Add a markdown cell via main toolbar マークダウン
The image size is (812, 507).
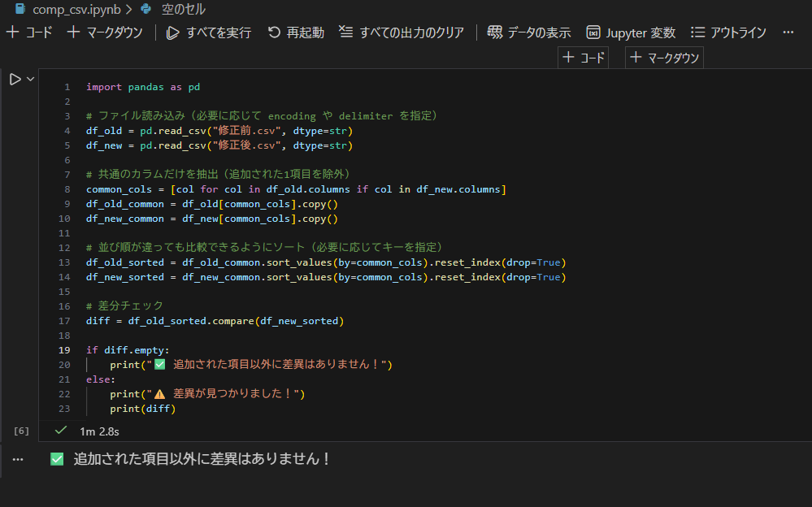click(x=105, y=32)
